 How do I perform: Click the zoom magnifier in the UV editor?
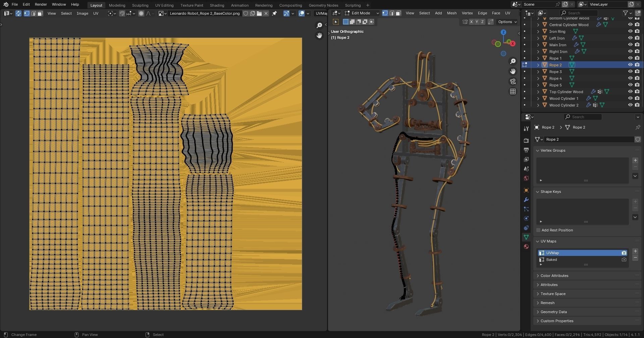pyautogui.click(x=319, y=25)
